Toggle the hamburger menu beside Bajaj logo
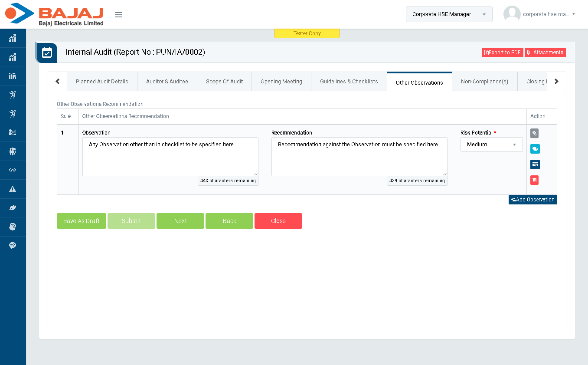The width and height of the screenshot is (588, 365). click(x=118, y=15)
